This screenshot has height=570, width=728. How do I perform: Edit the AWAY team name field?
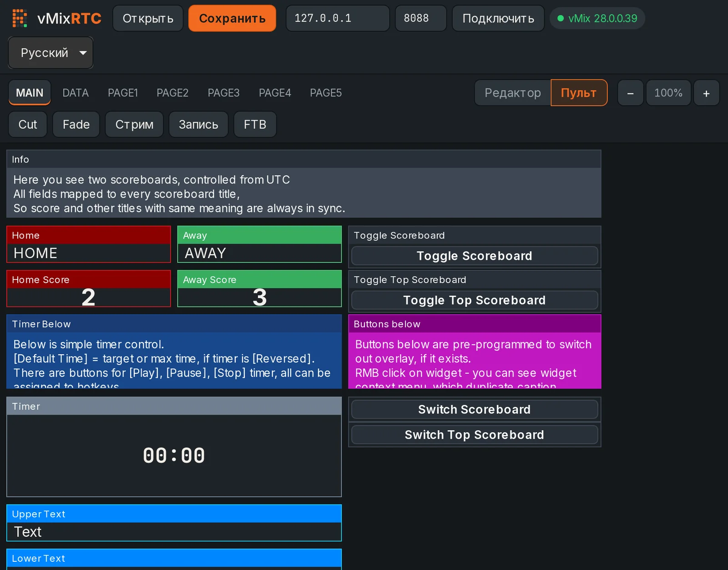(x=259, y=253)
